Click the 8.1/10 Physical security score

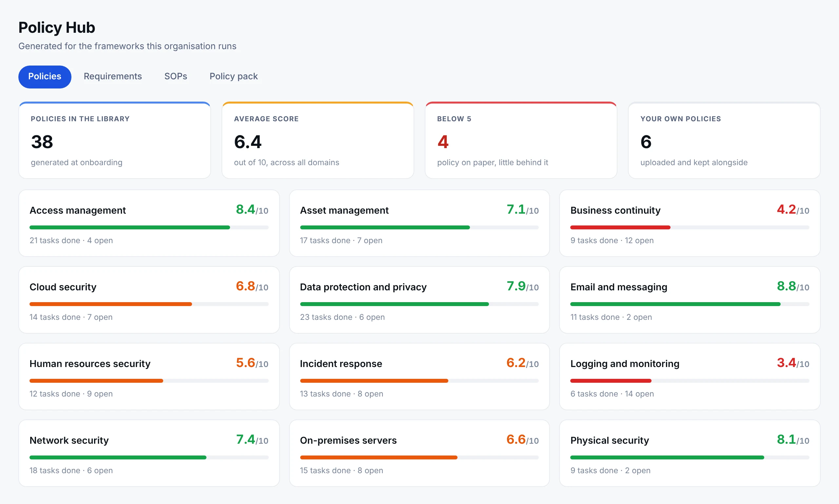point(793,440)
